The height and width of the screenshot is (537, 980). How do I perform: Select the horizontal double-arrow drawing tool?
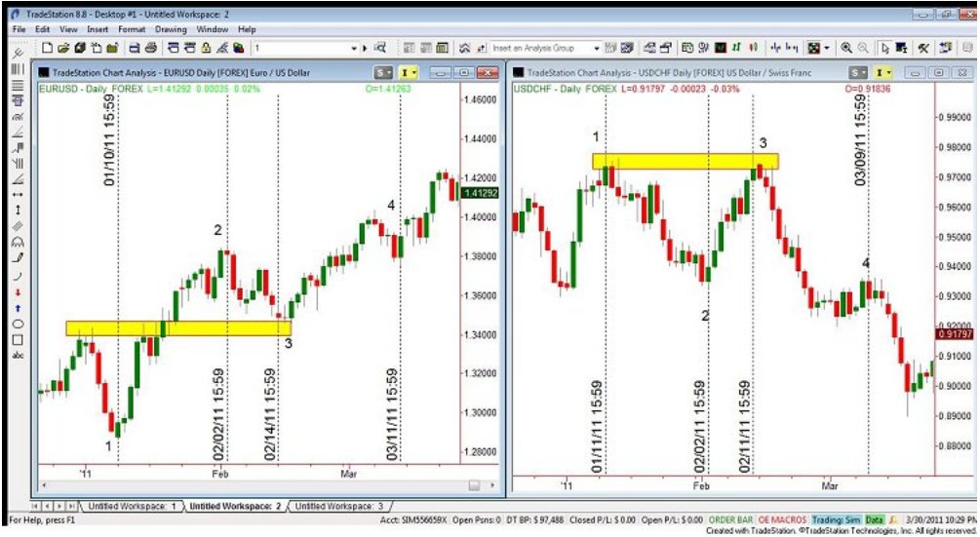pos(18,195)
